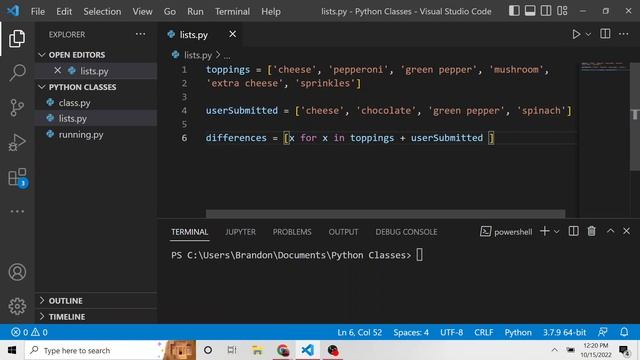Open the Go menu
This screenshot has width=640, height=360.
170,11
